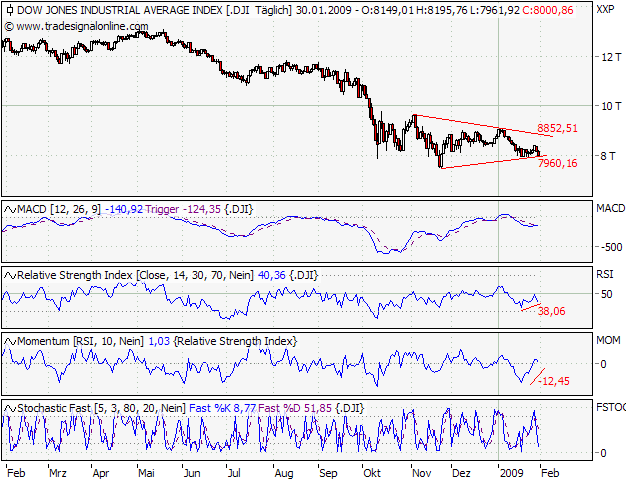The width and height of the screenshot is (640, 480).
Task: Click the www.tradesignalonline.com copyright text
Action: [76, 27]
